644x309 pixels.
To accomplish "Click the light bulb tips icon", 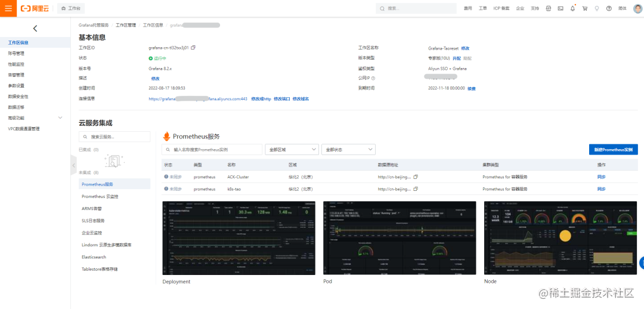I will (x=597, y=8).
